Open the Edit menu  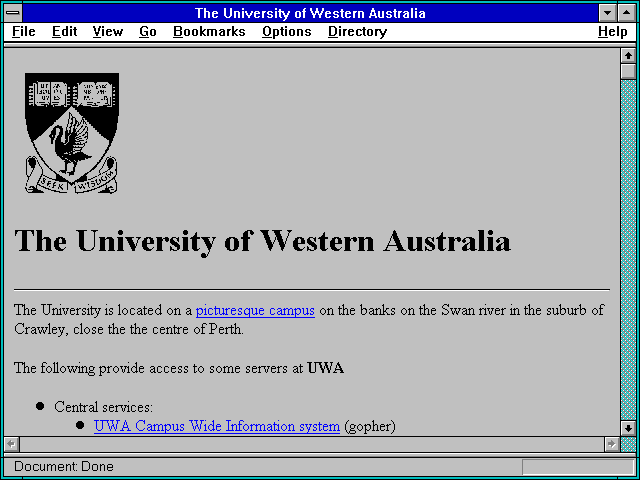(x=64, y=31)
